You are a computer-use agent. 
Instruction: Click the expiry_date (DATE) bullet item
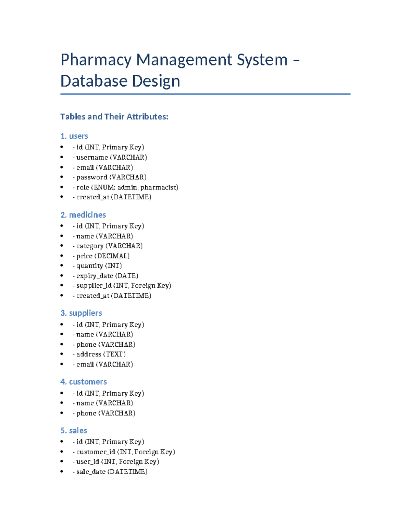point(105,275)
